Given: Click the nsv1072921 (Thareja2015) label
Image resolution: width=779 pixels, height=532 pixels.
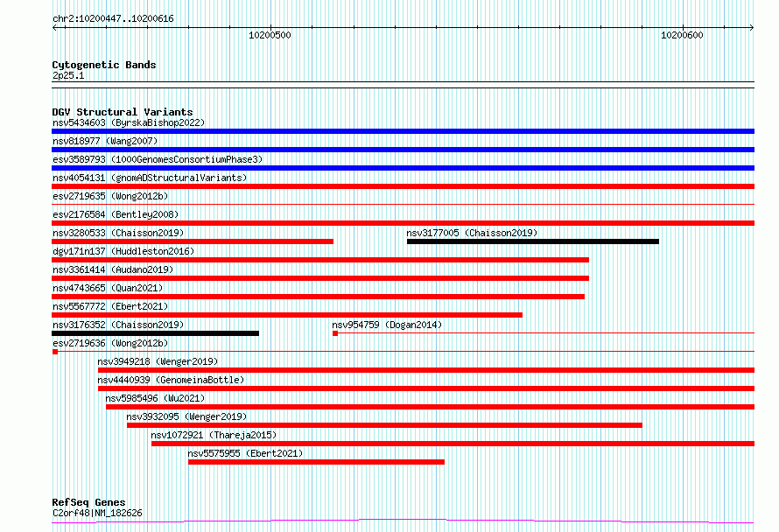Looking at the screenshot, I should point(214,435).
